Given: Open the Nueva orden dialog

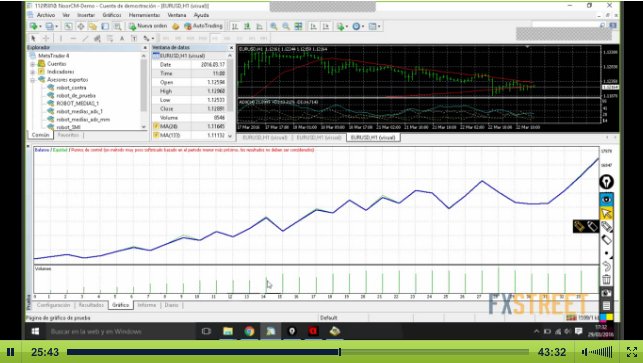Looking at the screenshot, I should click(x=148, y=26).
